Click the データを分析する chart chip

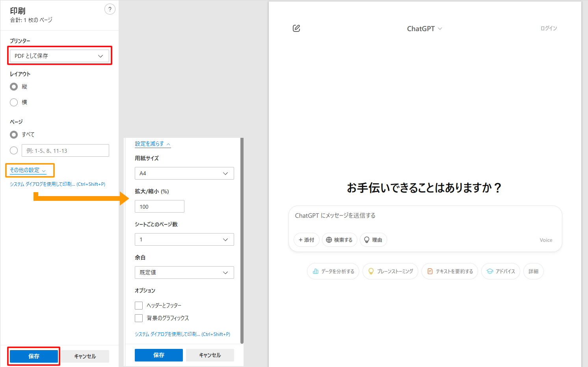[333, 271]
